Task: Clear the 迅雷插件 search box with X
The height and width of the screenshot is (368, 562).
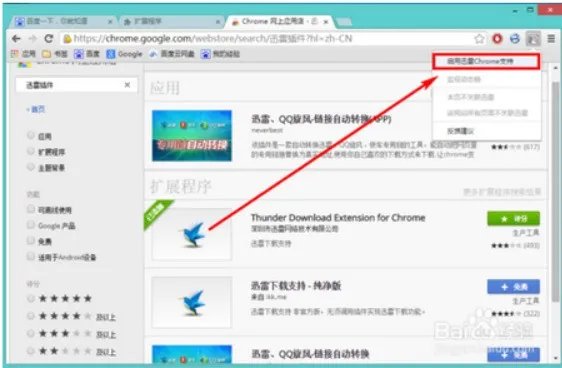Action: pyautogui.click(x=127, y=85)
